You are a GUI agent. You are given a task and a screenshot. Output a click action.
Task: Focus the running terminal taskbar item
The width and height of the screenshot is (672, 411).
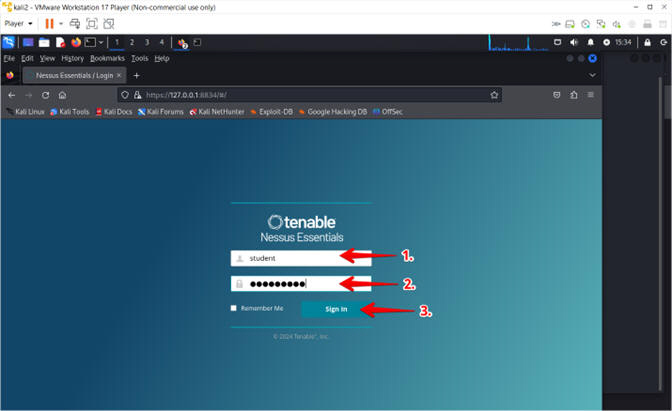pyautogui.click(x=197, y=42)
